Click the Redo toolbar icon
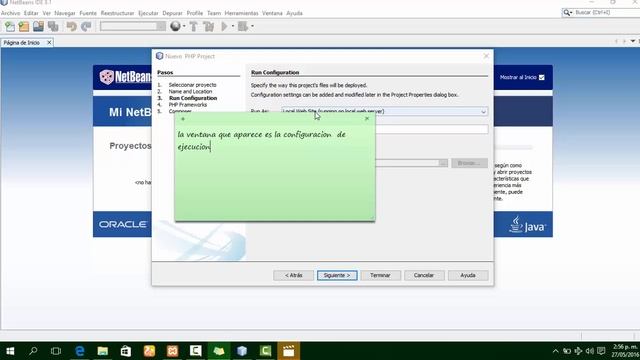Screen dimensions: 640x360 tap(86, 27)
